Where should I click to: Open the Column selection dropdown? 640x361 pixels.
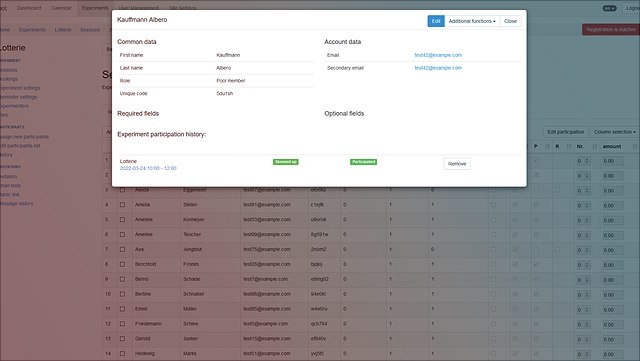click(614, 132)
